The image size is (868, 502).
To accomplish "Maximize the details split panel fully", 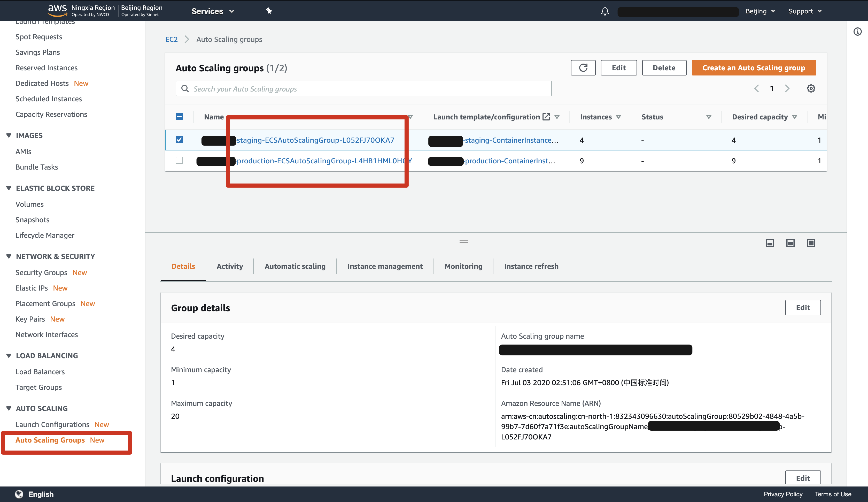I will coord(811,243).
